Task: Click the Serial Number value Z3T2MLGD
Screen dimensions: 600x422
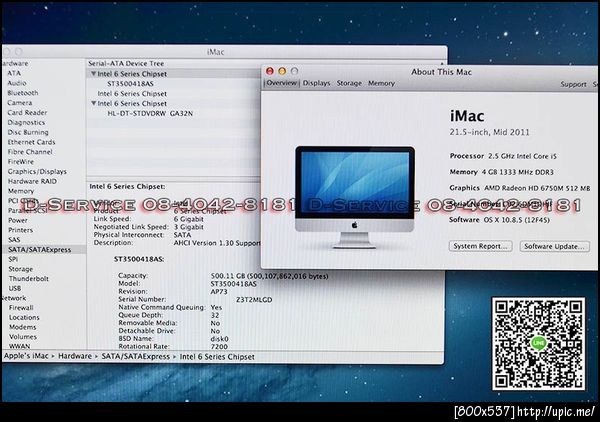Action: (254, 300)
